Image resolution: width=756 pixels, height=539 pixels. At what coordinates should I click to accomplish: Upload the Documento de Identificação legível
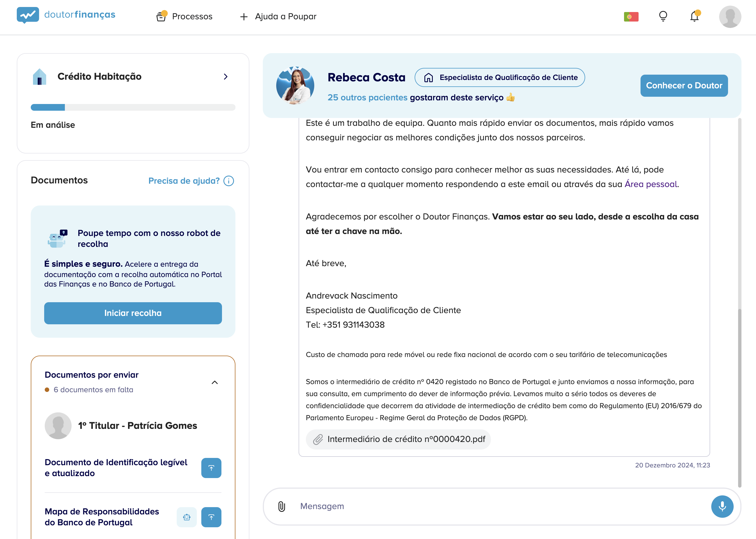(x=211, y=468)
